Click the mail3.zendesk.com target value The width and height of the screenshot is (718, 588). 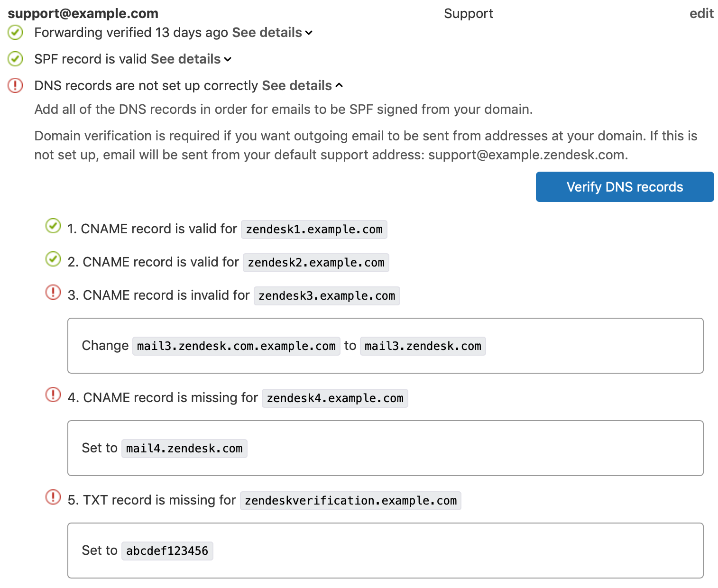coord(423,346)
